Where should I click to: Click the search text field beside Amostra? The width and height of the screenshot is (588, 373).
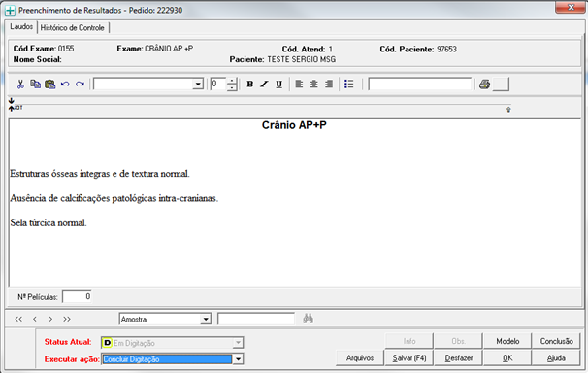(x=256, y=320)
